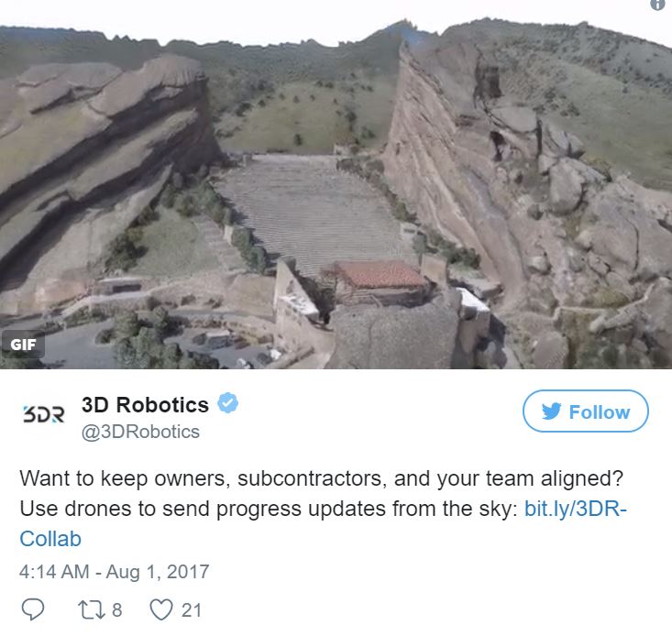Click the Collab link text on last line
The image size is (672, 636).
[50, 539]
